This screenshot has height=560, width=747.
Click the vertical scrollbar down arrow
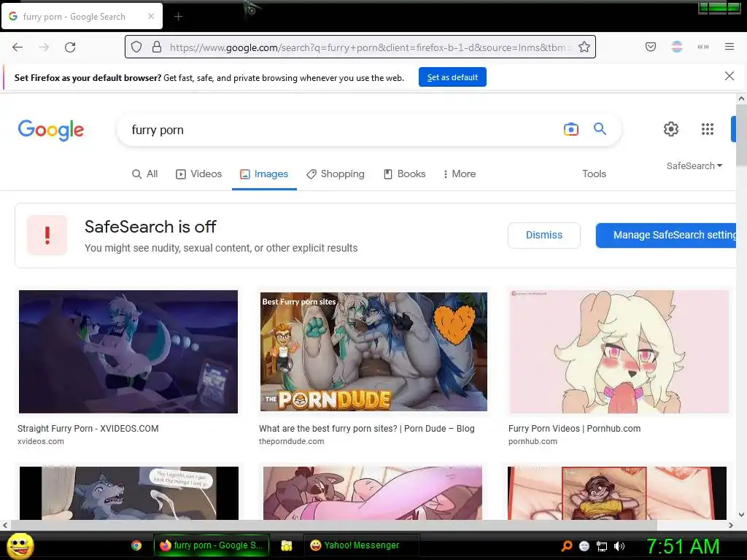(741, 514)
